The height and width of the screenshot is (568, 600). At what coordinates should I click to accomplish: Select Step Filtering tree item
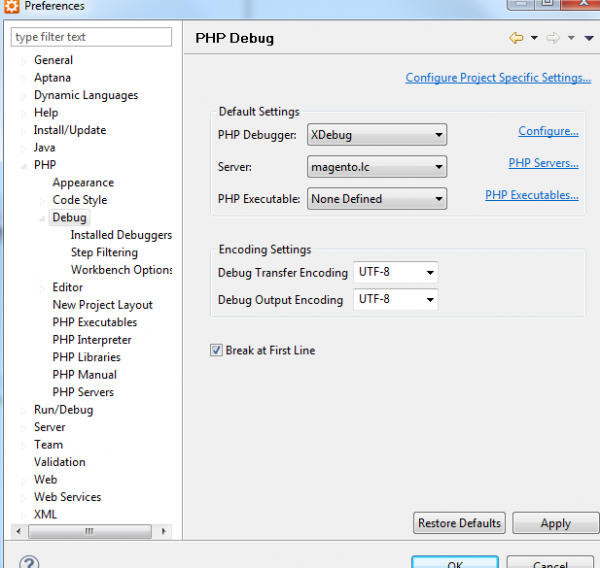(104, 253)
